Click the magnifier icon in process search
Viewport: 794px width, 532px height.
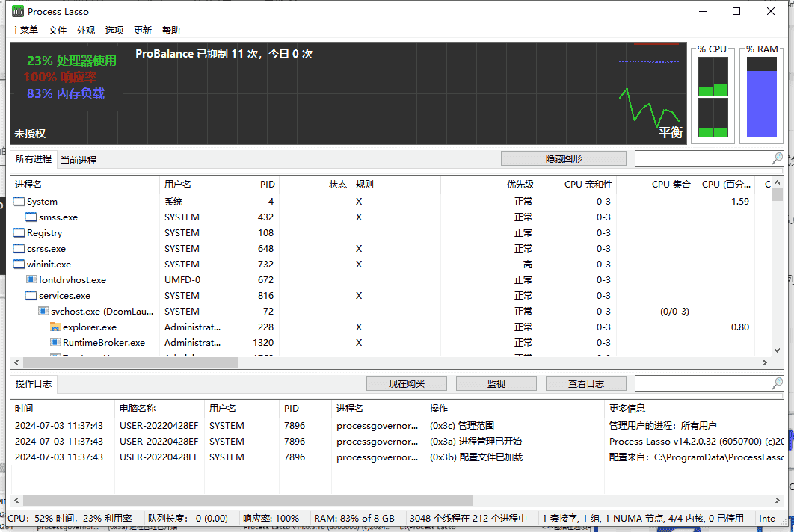pyautogui.click(x=777, y=158)
